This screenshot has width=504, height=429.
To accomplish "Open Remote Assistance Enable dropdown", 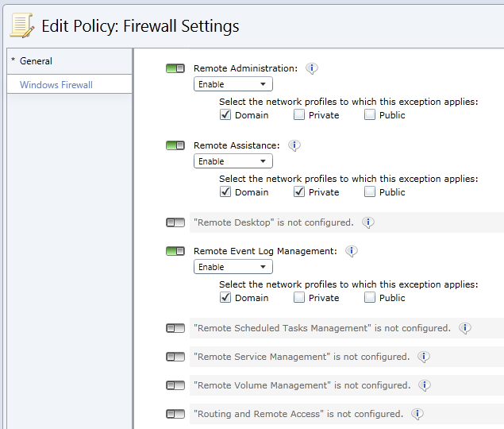I will (x=233, y=161).
